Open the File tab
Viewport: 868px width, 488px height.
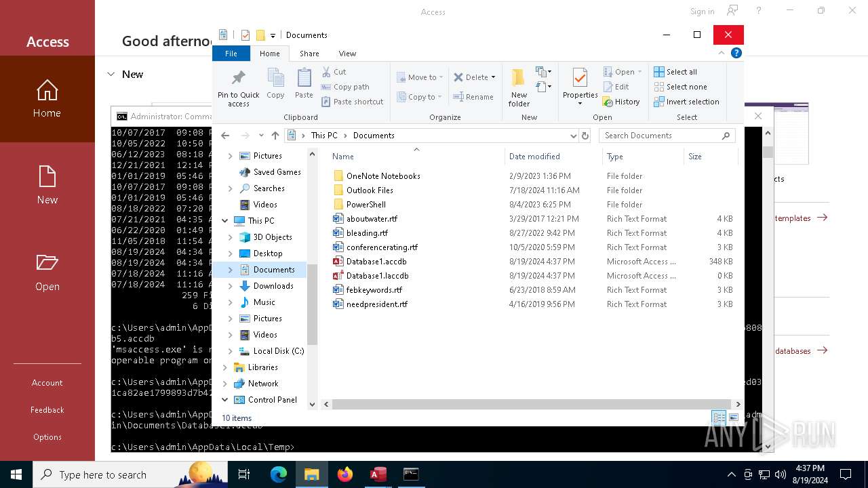(x=231, y=54)
